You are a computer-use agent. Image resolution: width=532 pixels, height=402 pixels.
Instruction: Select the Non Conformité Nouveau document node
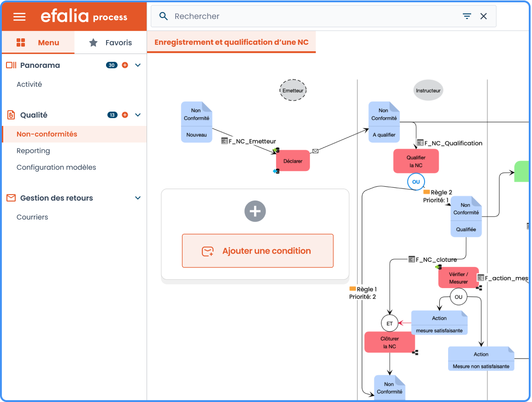tap(196, 122)
